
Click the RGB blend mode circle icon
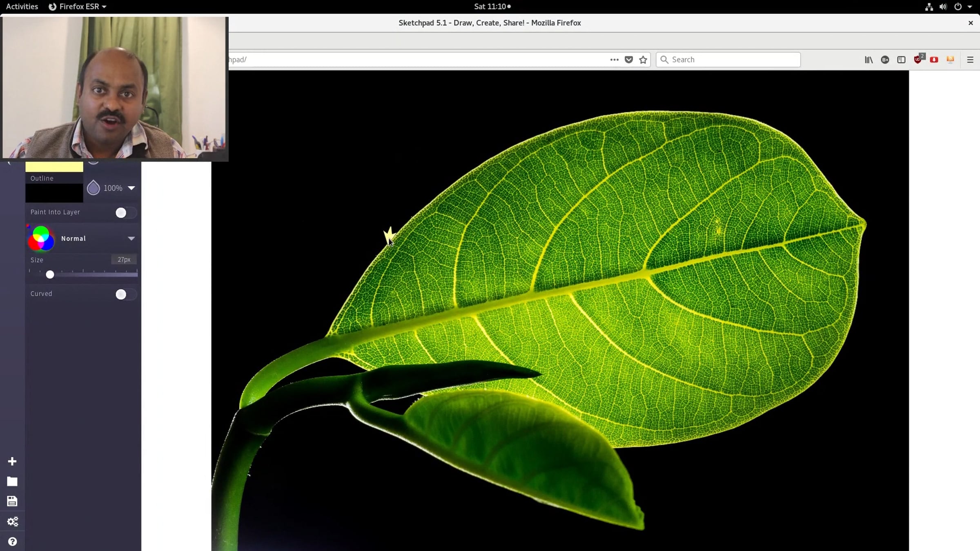pos(41,238)
